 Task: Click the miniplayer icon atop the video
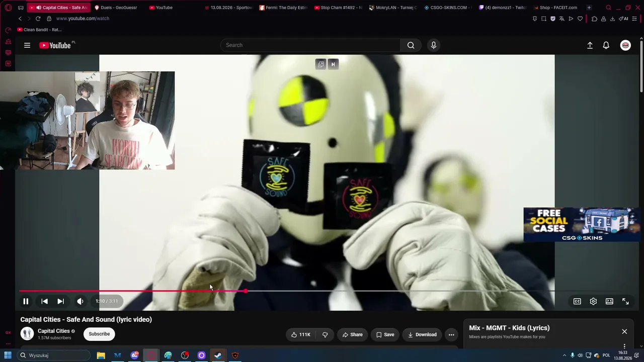click(x=321, y=64)
